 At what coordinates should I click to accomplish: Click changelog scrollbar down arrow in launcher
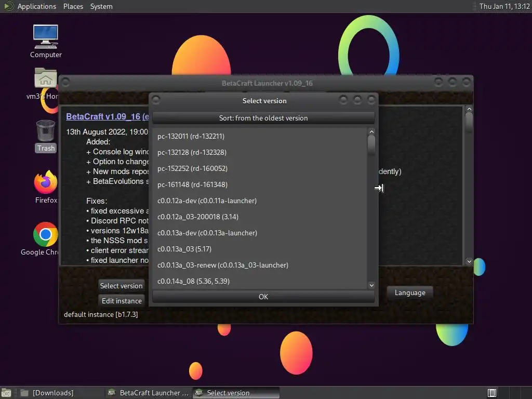click(x=469, y=261)
